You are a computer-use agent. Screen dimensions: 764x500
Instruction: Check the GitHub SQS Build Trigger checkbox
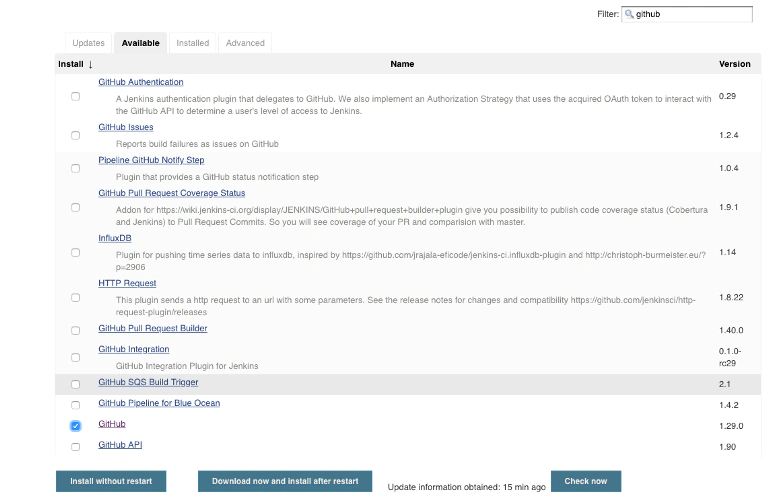pos(76,385)
